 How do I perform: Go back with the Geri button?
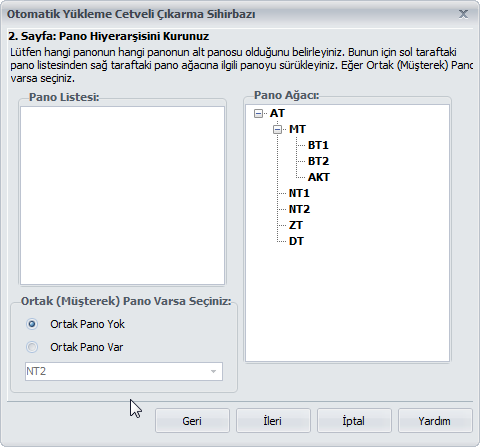pyautogui.click(x=192, y=421)
